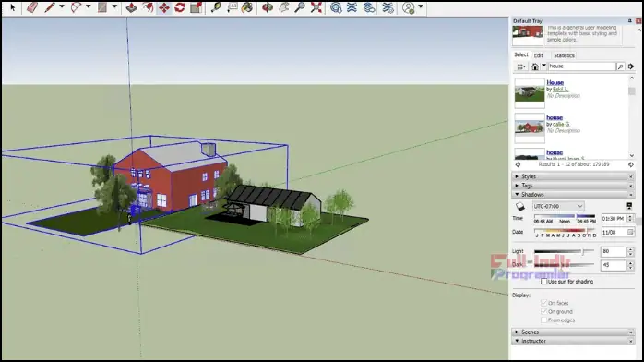Open the Line tool dropdown arrow
The height and width of the screenshot is (362, 644).
coord(62,6)
